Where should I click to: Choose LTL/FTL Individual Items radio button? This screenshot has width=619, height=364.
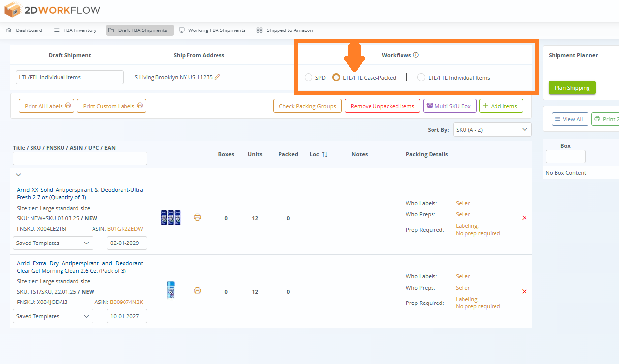click(x=421, y=77)
